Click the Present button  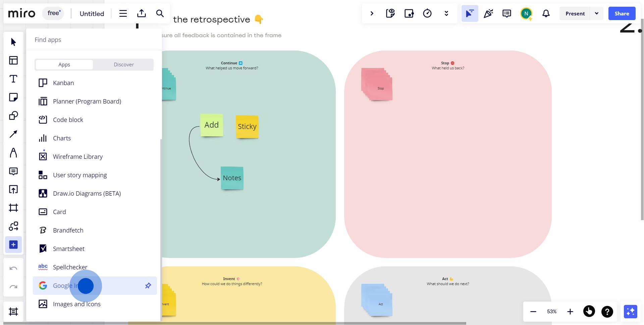[575, 13]
